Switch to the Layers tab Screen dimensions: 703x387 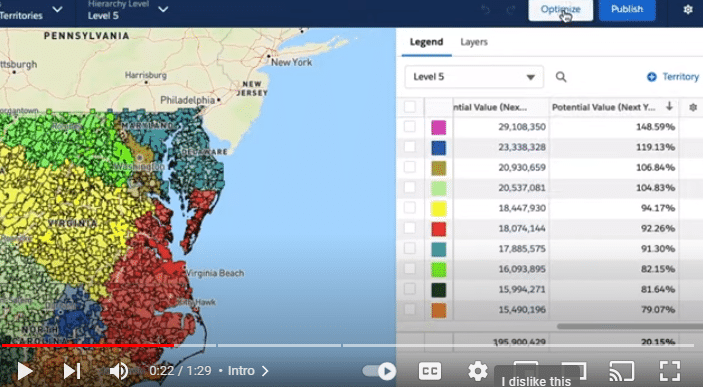pyautogui.click(x=473, y=42)
